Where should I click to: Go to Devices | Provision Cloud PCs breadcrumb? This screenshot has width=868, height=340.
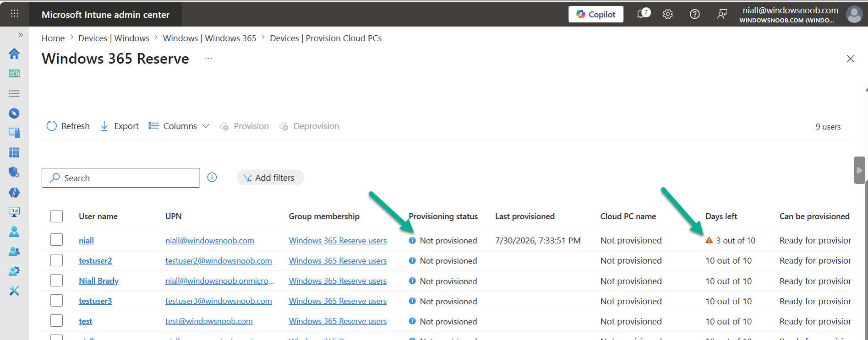pos(326,38)
